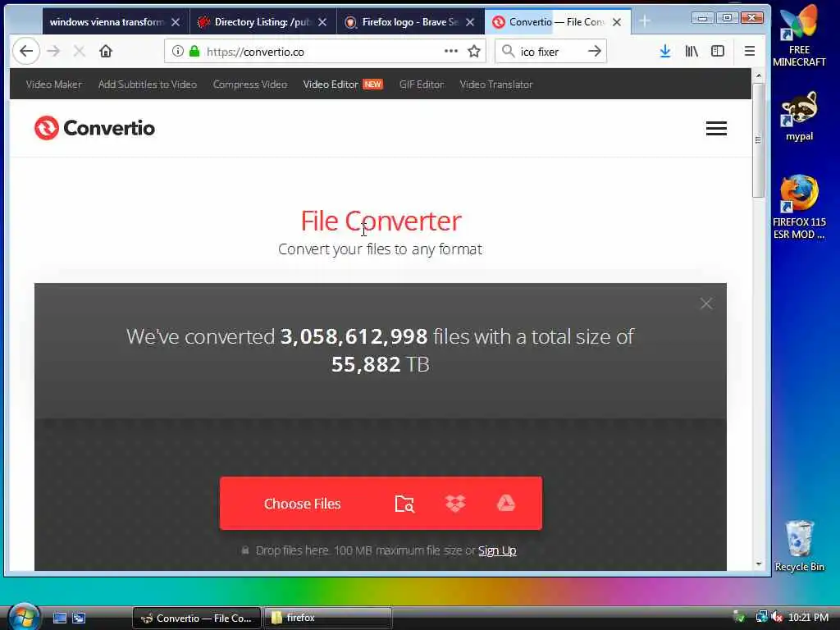Go back with the browser Back arrow
Image resolution: width=840 pixels, height=630 pixels.
25,52
